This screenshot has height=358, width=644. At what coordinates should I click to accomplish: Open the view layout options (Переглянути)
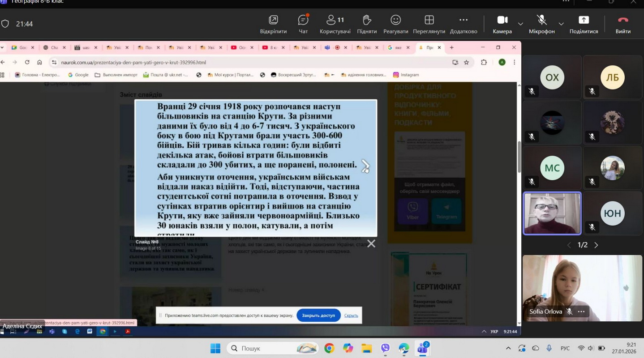429,24
